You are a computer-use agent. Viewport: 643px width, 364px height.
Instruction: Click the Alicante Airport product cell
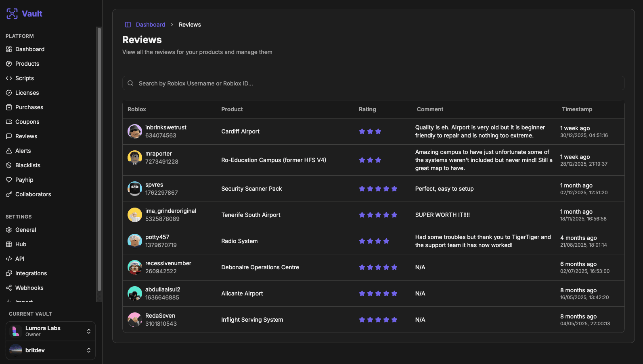242,293
